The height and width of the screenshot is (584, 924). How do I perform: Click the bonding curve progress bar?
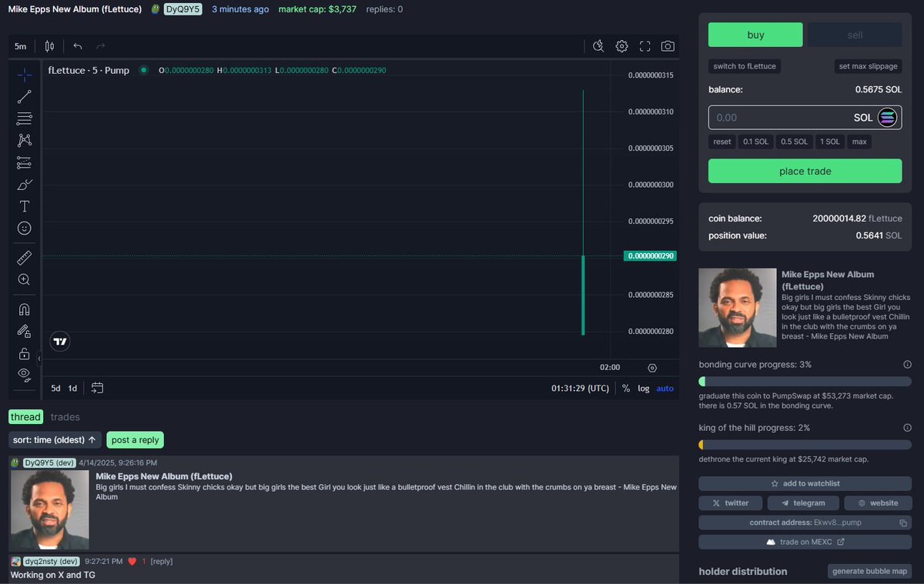pyautogui.click(x=805, y=382)
